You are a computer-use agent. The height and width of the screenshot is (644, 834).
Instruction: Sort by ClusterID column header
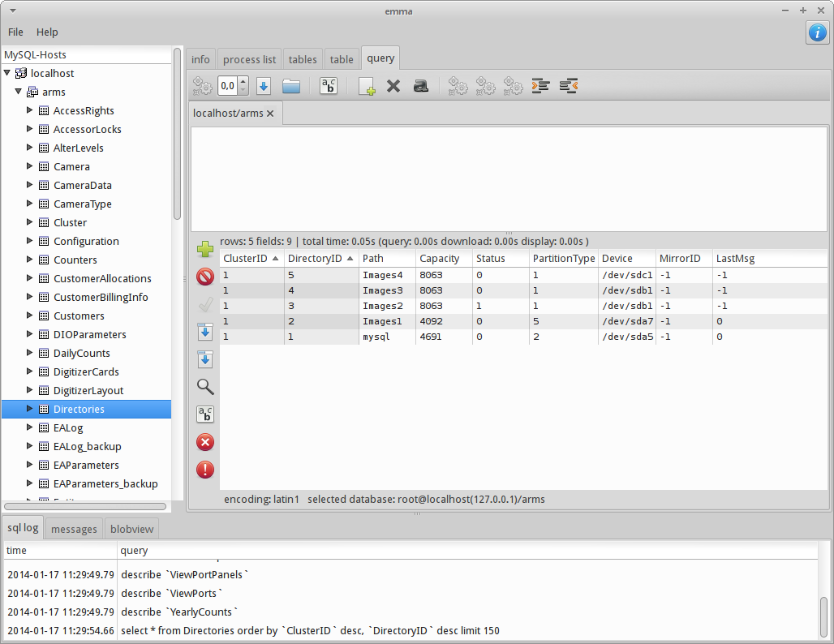(x=251, y=259)
